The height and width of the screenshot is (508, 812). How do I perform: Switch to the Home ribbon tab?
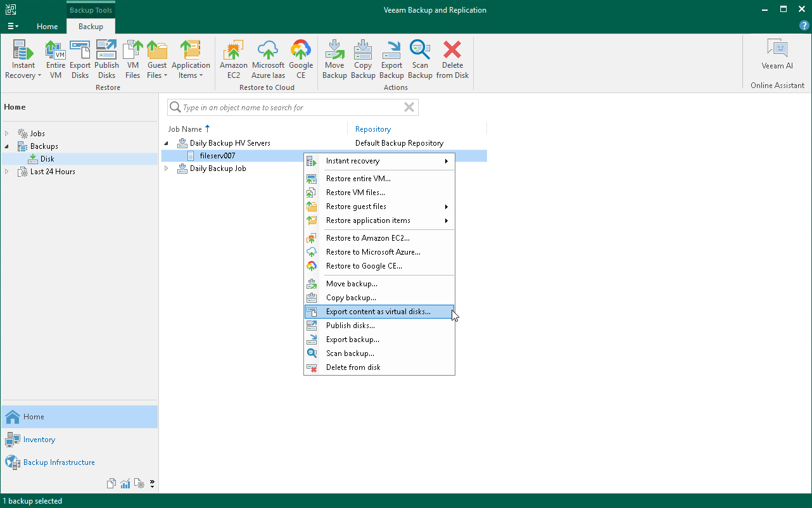tap(48, 26)
